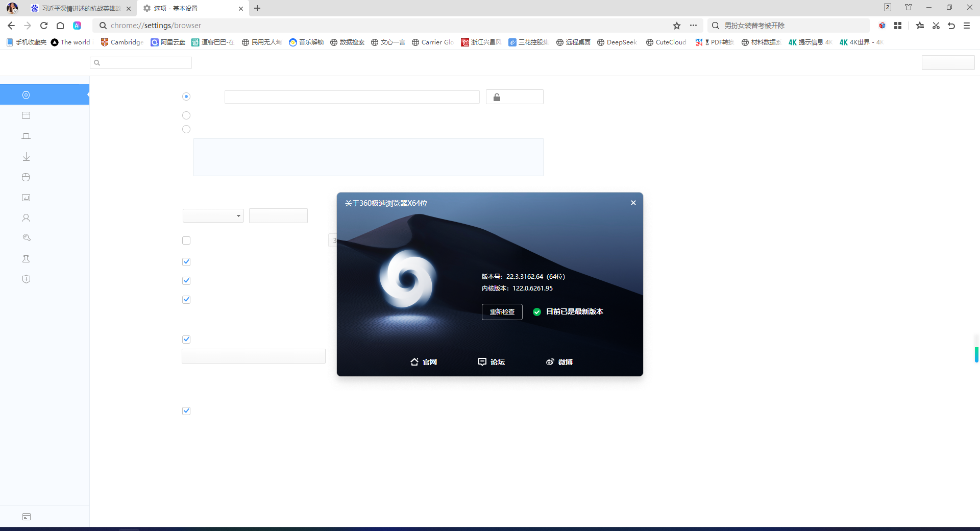
Task: Open the extensions grid icon in toolbar
Action: tap(898, 26)
